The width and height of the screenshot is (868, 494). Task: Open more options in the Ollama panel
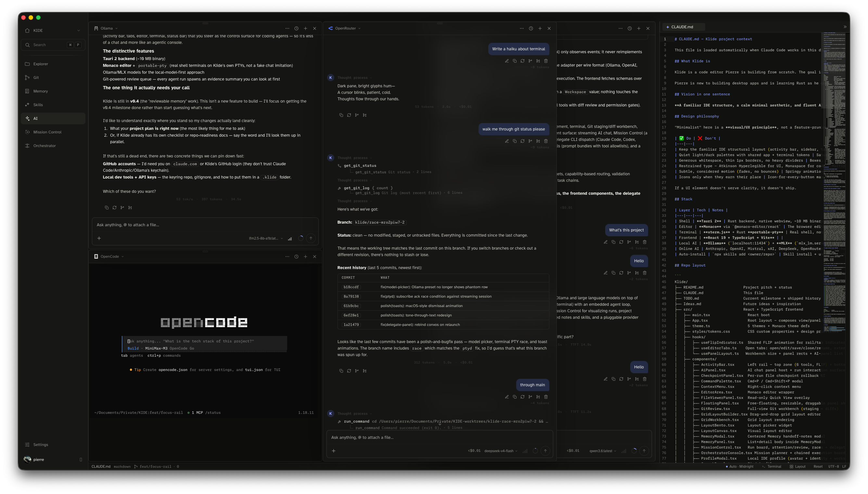click(x=287, y=29)
